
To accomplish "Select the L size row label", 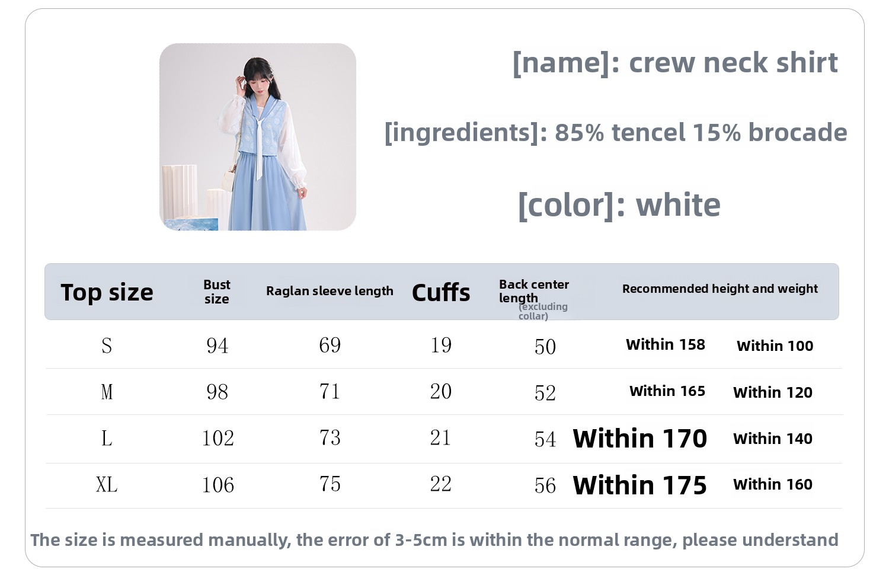I will (107, 438).
